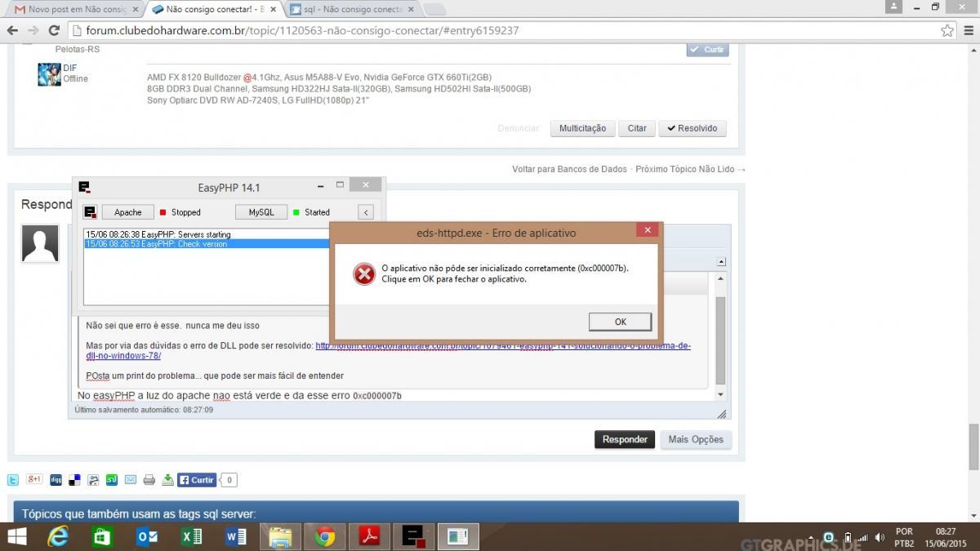This screenshot has height=551, width=980.
Task: Share the topic on Twitter
Action: [x=13, y=480]
